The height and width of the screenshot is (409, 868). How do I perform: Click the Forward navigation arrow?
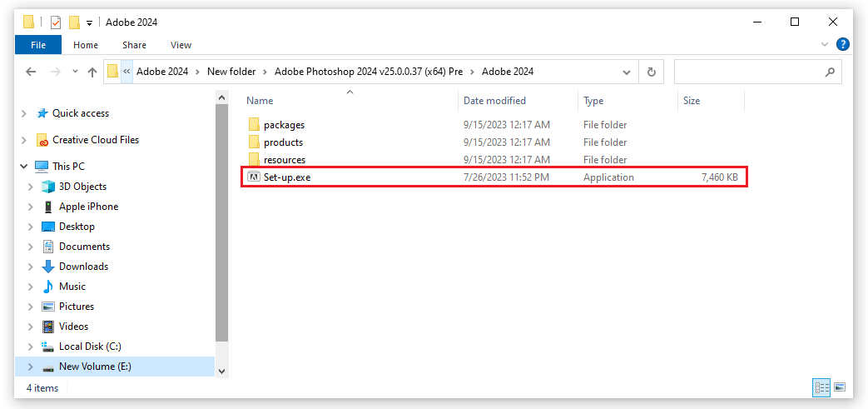(x=55, y=72)
